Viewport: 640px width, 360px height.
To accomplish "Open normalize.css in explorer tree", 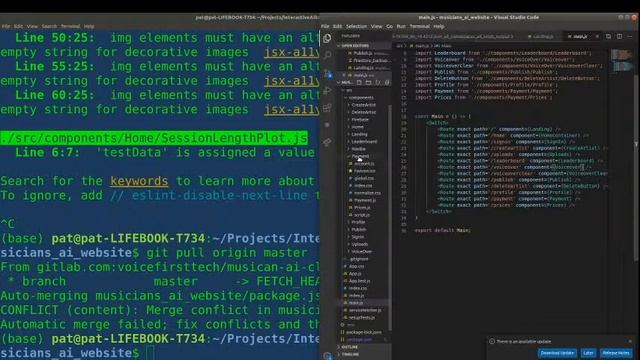I will (x=367, y=193).
